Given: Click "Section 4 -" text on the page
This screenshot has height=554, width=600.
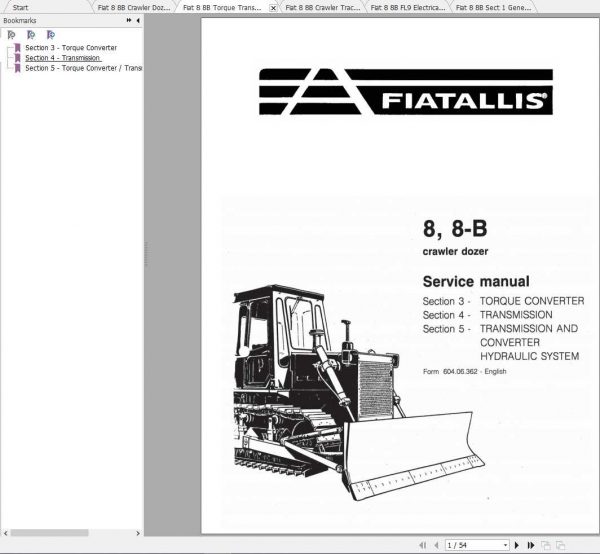Looking at the screenshot, I should pyautogui.click(x=447, y=315).
